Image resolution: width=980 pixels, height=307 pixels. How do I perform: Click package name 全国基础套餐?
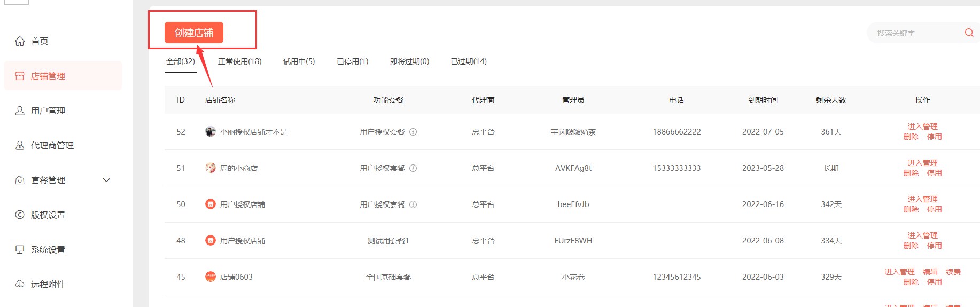[388, 277]
